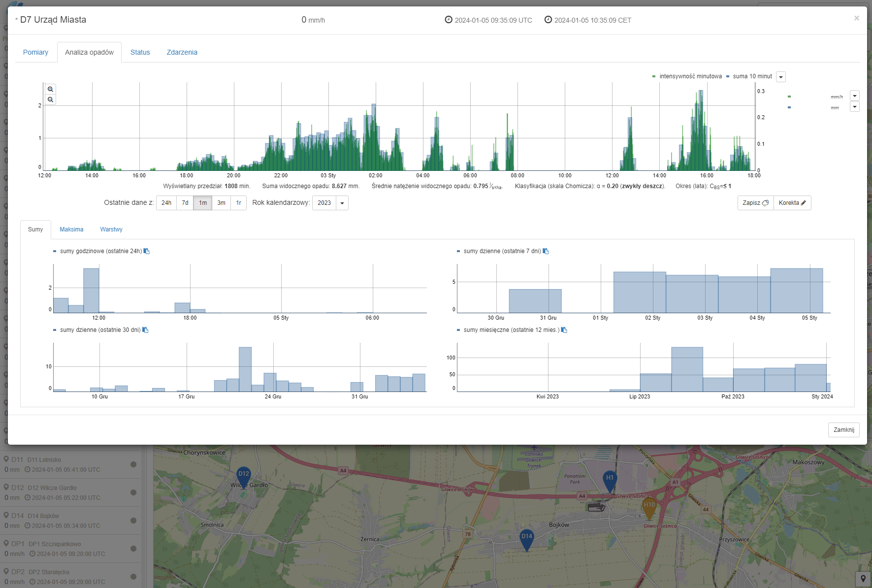The image size is (872, 588).
Task: Select the 3m data range
Action: [x=222, y=203]
